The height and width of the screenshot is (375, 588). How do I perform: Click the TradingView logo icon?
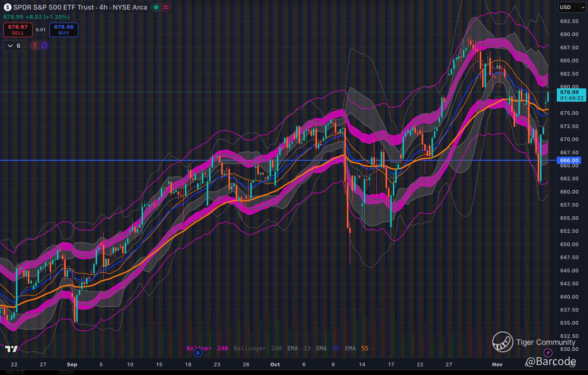[x=12, y=349]
